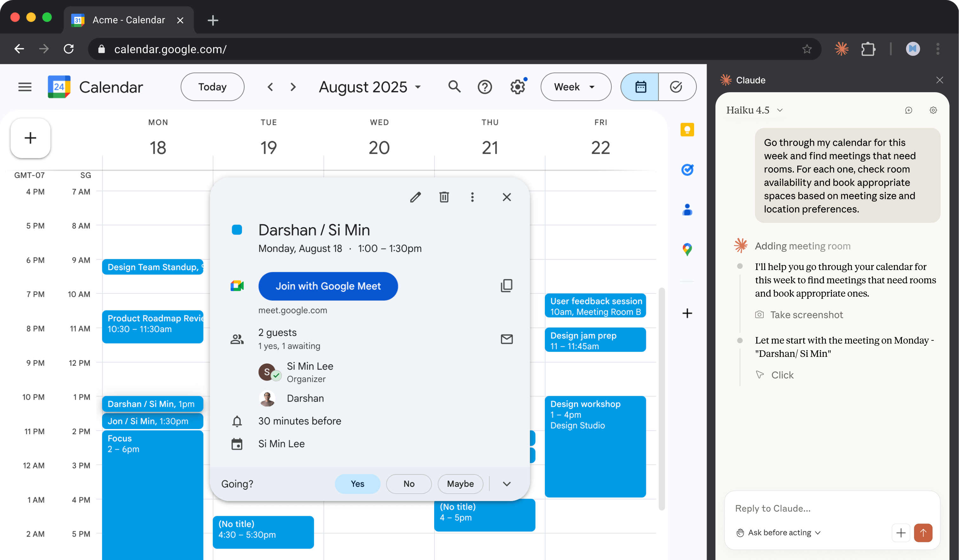Jump to today with the Today button
This screenshot has height=560, width=959.
[x=212, y=87]
